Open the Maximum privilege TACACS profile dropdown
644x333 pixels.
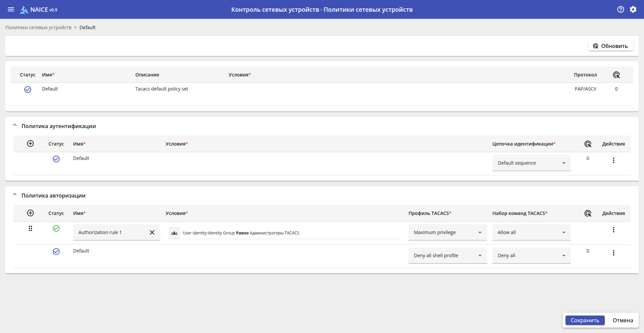[447, 232]
